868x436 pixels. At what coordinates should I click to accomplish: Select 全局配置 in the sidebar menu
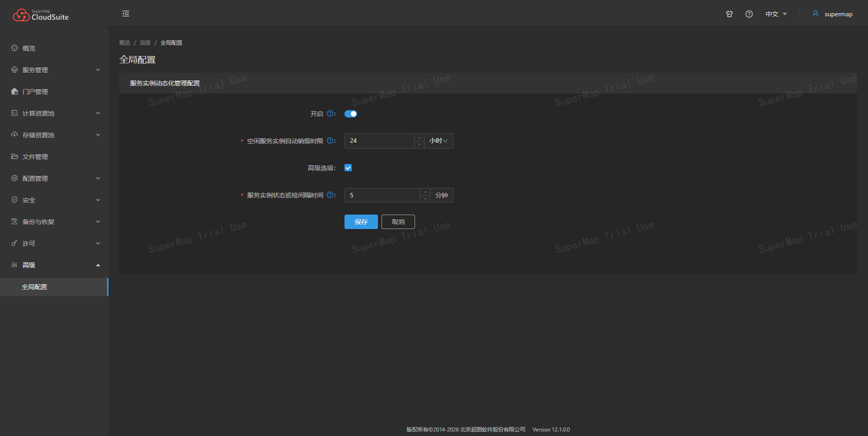coord(35,286)
